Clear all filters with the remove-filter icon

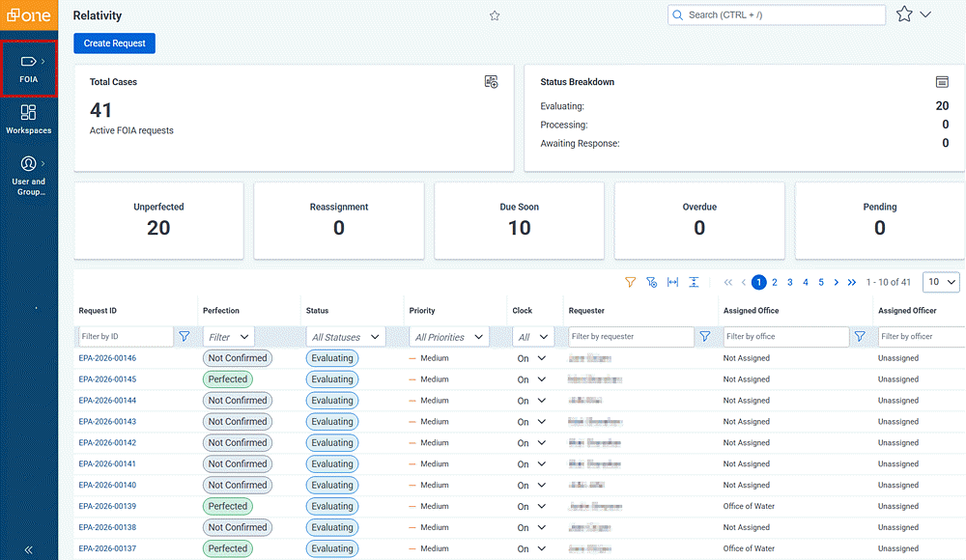click(x=651, y=282)
